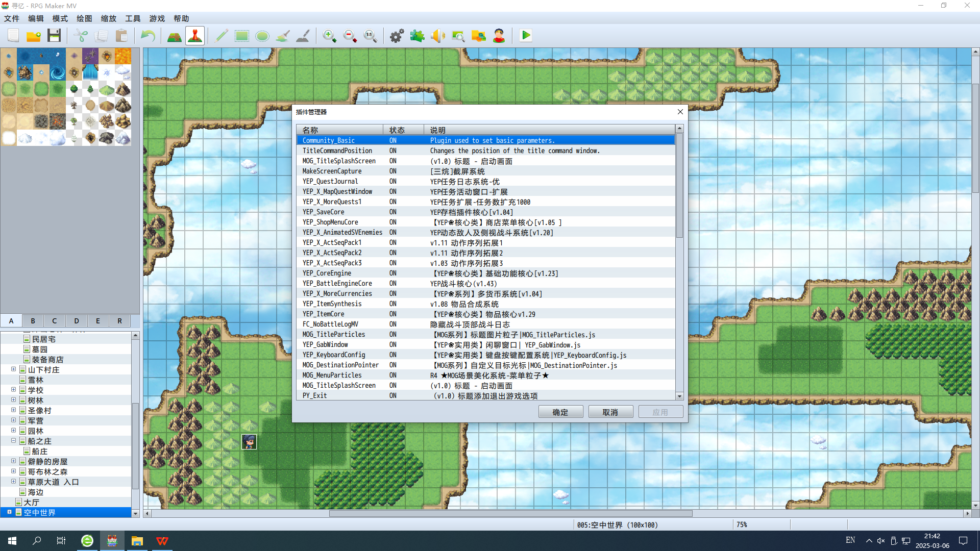Viewport: 980px width, 551px height.
Task: Open the 编辑 menu
Action: [36, 18]
